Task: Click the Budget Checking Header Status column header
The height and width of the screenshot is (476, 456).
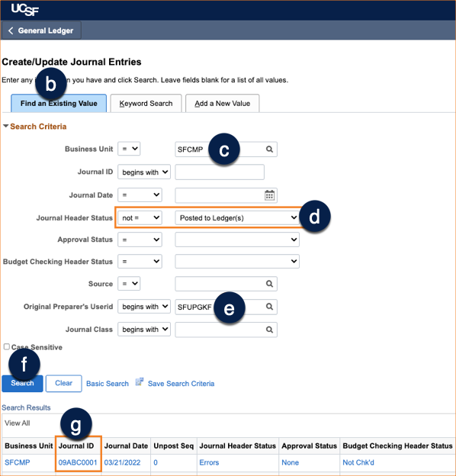Action: [x=397, y=446]
